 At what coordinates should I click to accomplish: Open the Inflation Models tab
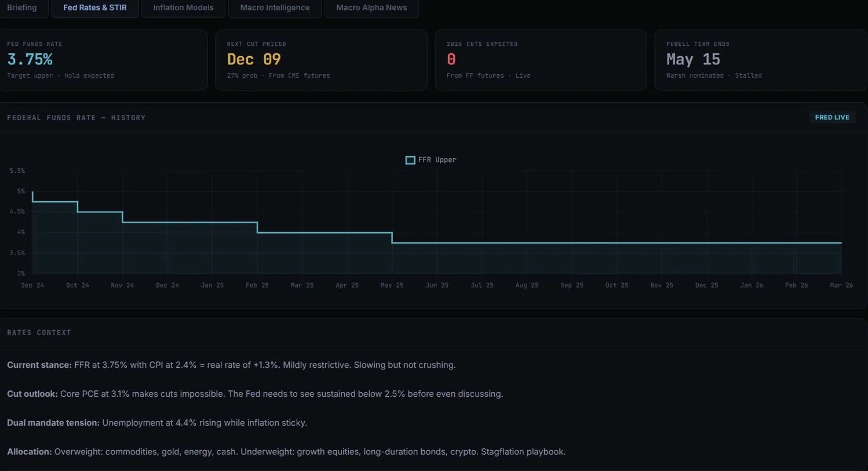click(183, 8)
